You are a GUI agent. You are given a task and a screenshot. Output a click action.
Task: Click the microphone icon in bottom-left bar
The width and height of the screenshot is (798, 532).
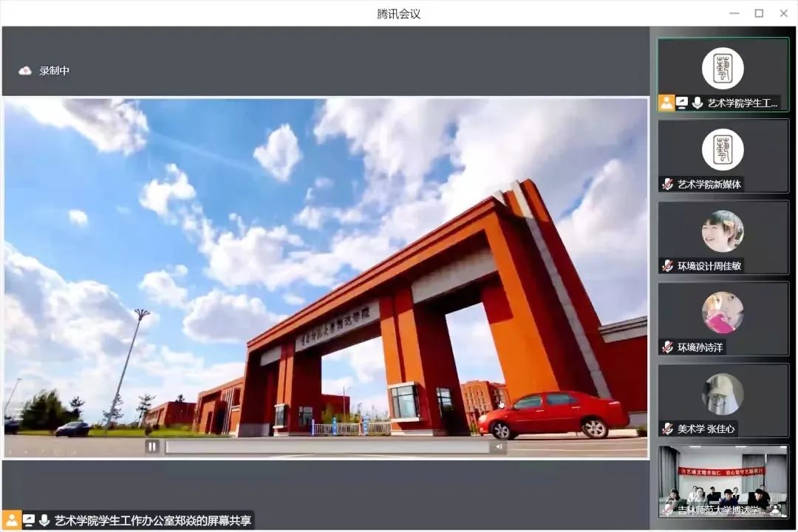(44, 520)
